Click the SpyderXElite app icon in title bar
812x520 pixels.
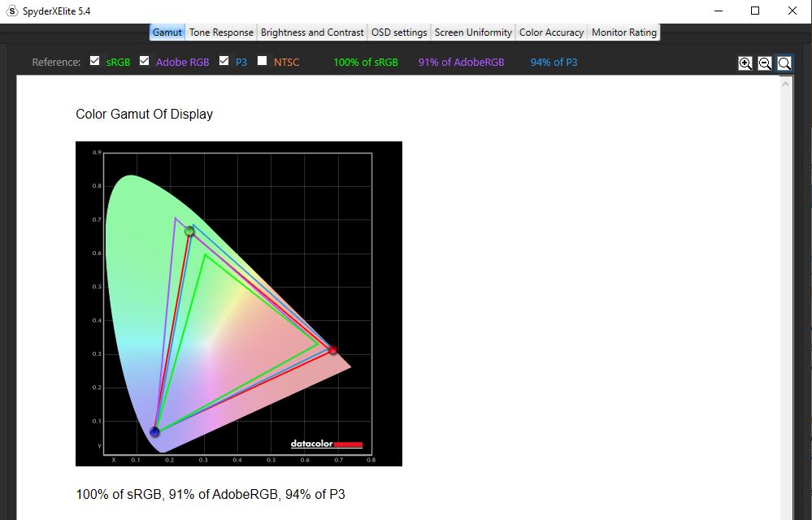tap(11, 11)
